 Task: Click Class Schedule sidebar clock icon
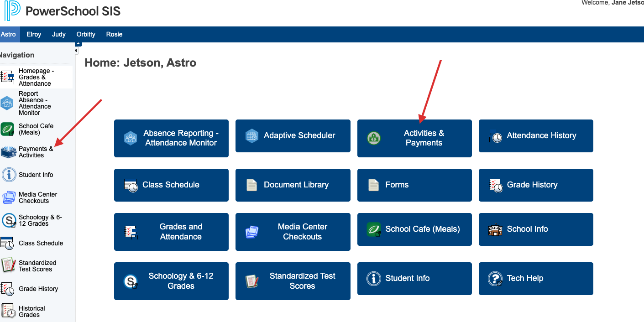tap(7, 243)
